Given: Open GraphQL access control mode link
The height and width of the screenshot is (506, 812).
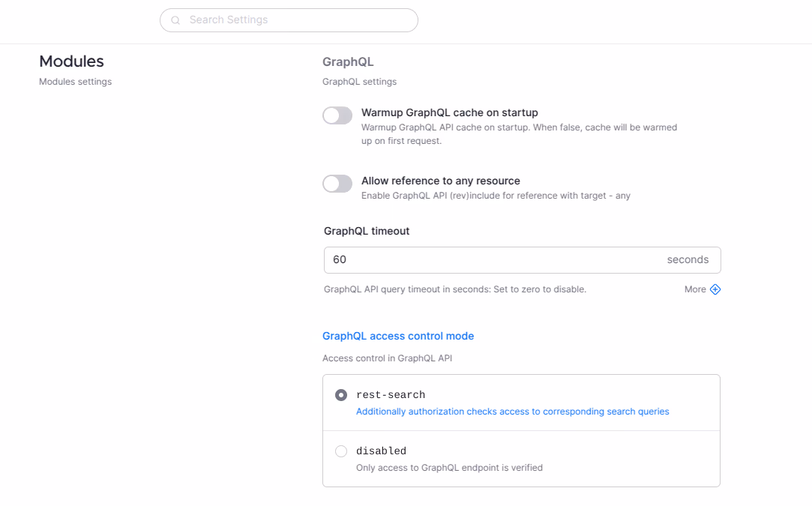Looking at the screenshot, I should click(398, 336).
